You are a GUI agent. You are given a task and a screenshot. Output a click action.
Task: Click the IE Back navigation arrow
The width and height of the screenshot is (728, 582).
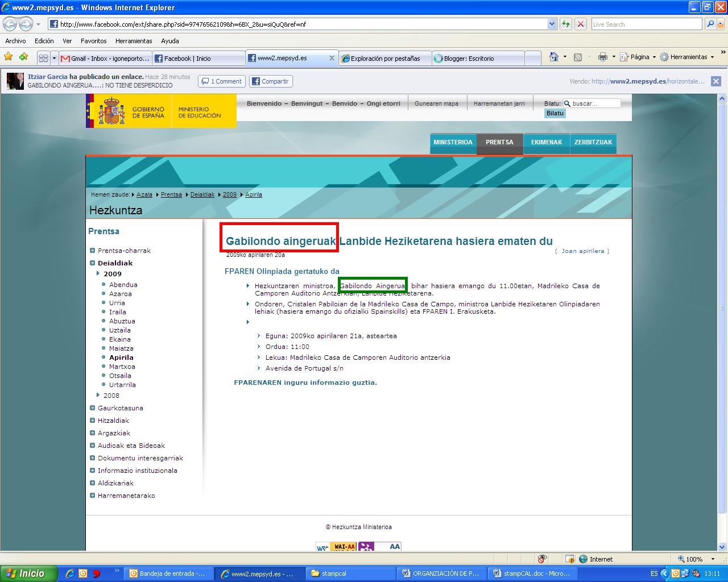(x=10, y=24)
